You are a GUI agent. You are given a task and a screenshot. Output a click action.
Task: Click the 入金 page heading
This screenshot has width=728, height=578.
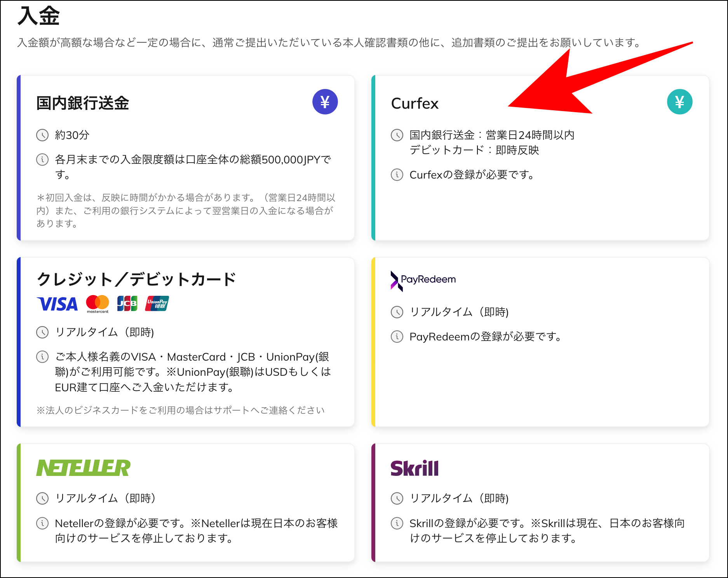39,15
